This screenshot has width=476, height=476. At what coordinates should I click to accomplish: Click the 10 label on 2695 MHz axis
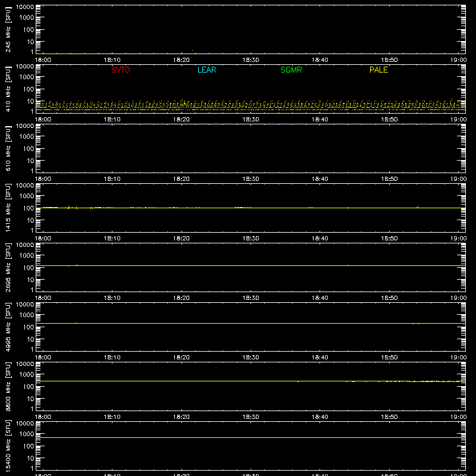[31, 280]
